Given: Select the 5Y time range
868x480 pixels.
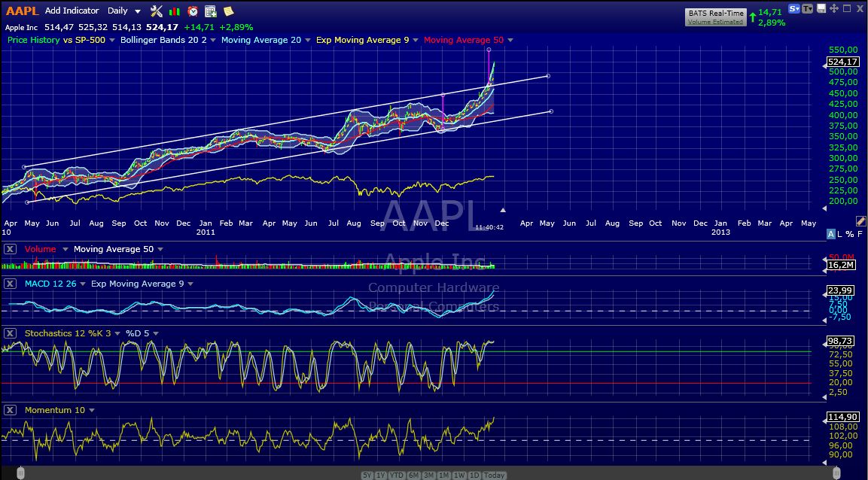Looking at the screenshot, I should [367, 475].
